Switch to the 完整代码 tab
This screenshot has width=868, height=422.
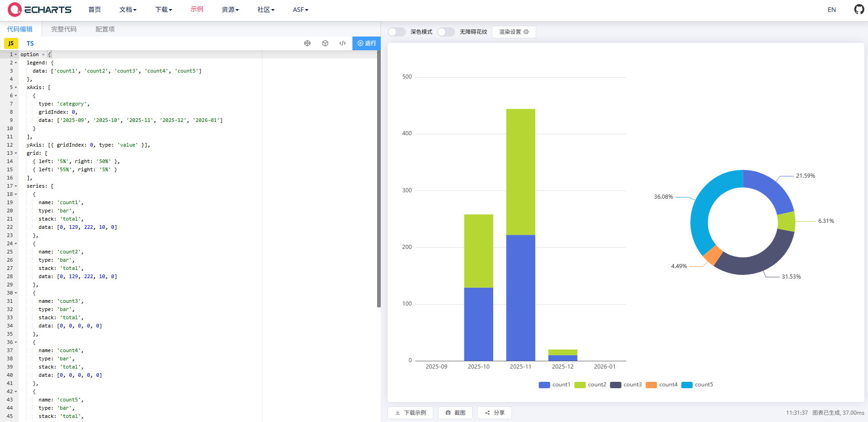point(64,29)
